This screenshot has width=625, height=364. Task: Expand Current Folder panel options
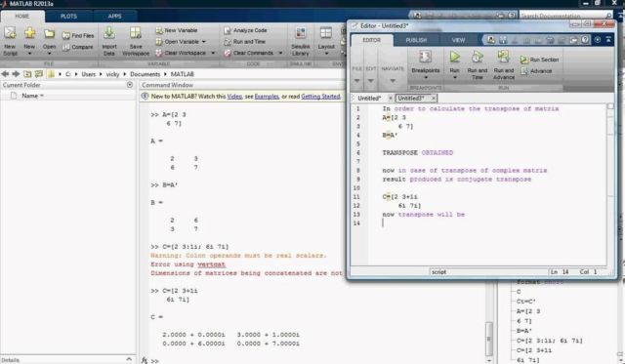click(x=130, y=85)
